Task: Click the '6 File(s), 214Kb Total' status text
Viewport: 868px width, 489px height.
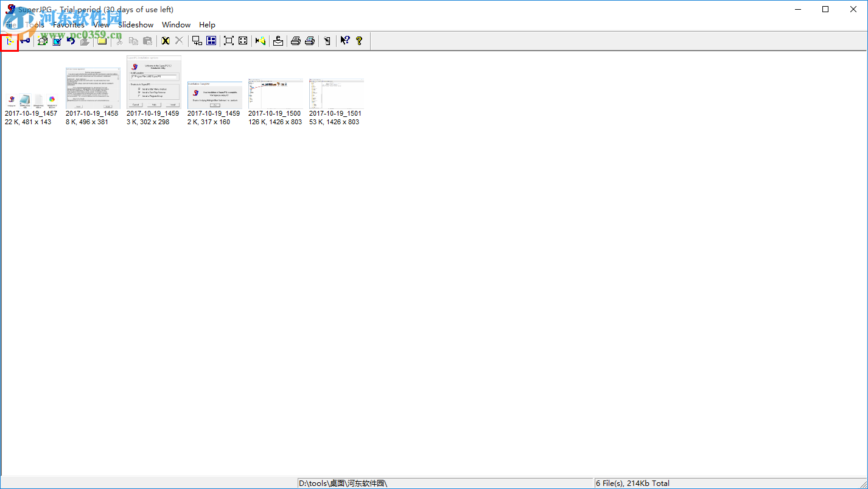Action: click(x=632, y=484)
